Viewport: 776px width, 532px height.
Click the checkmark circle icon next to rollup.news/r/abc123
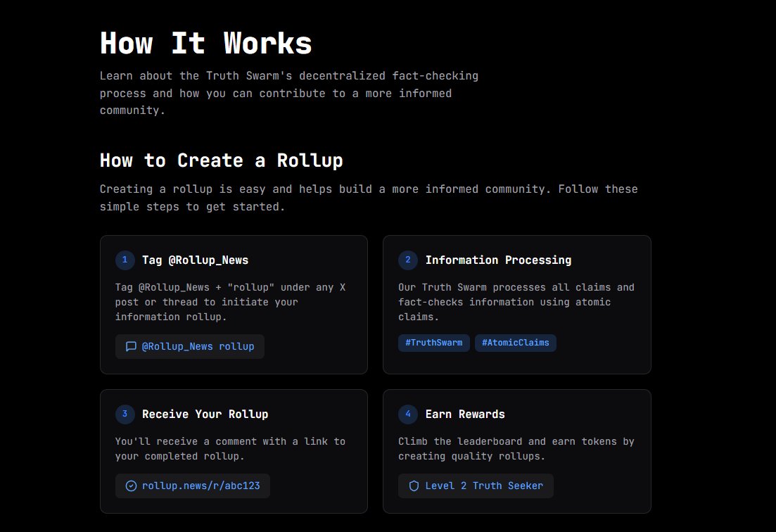[x=131, y=486]
